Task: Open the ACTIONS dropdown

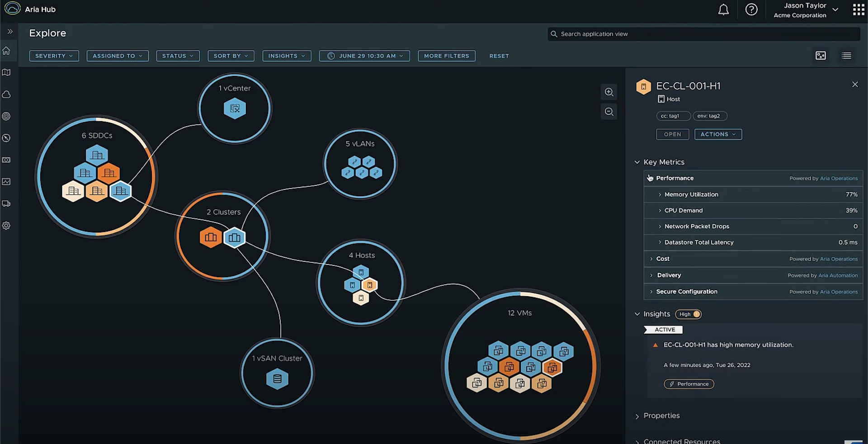Action: pyautogui.click(x=718, y=134)
